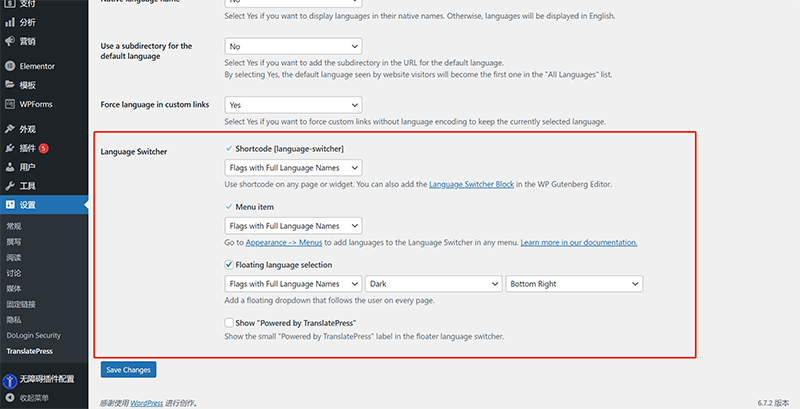This screenshot has width=800, height=409.
Task: Click the Save Changes button
Action: [x=129, y=370]
